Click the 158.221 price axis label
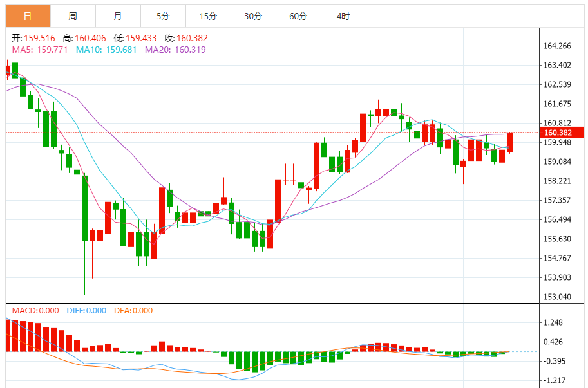 pyautogui.click(x=557, y=181)
